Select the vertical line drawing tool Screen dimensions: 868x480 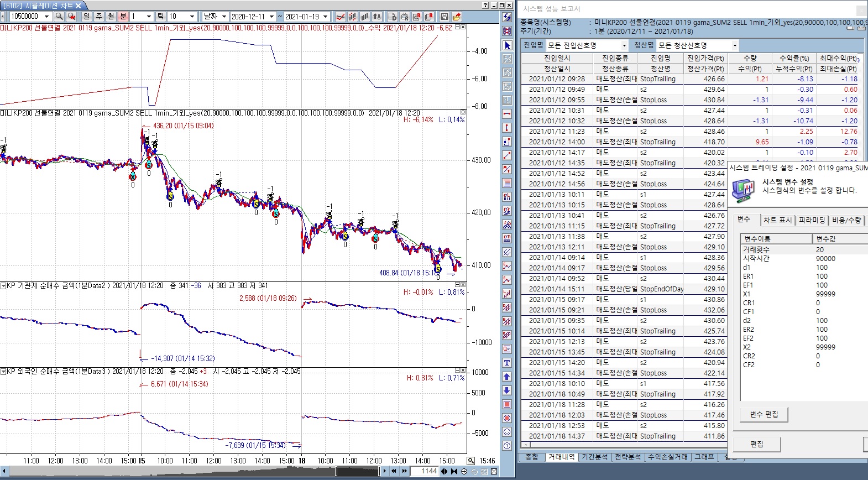pos(507,128)
